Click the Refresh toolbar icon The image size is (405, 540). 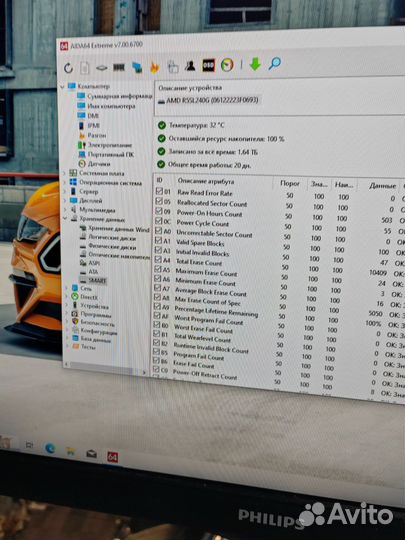[x=68, y=68]
